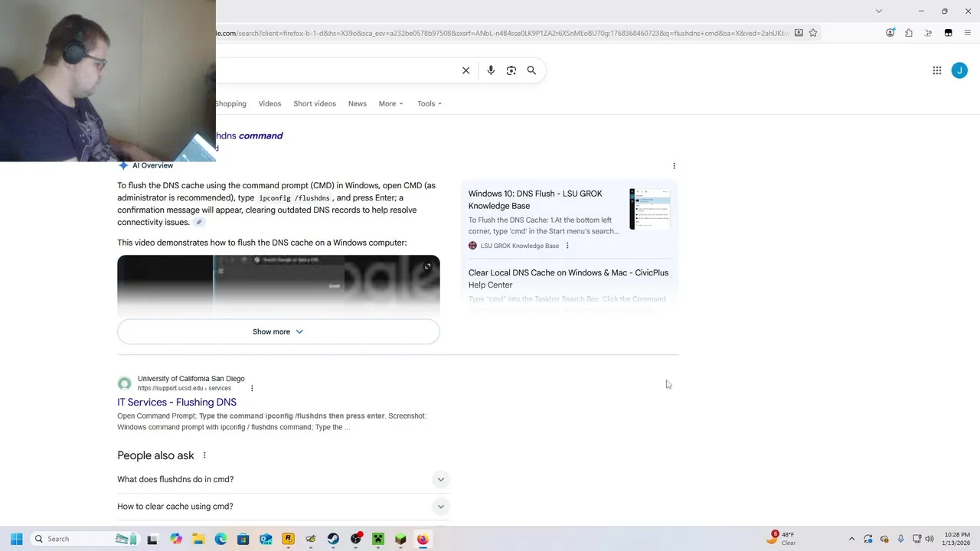Click the 'AI Overview' label
The height and width of the screenshot is (551, 980).
pyautogui.click(x=152, y=165)
